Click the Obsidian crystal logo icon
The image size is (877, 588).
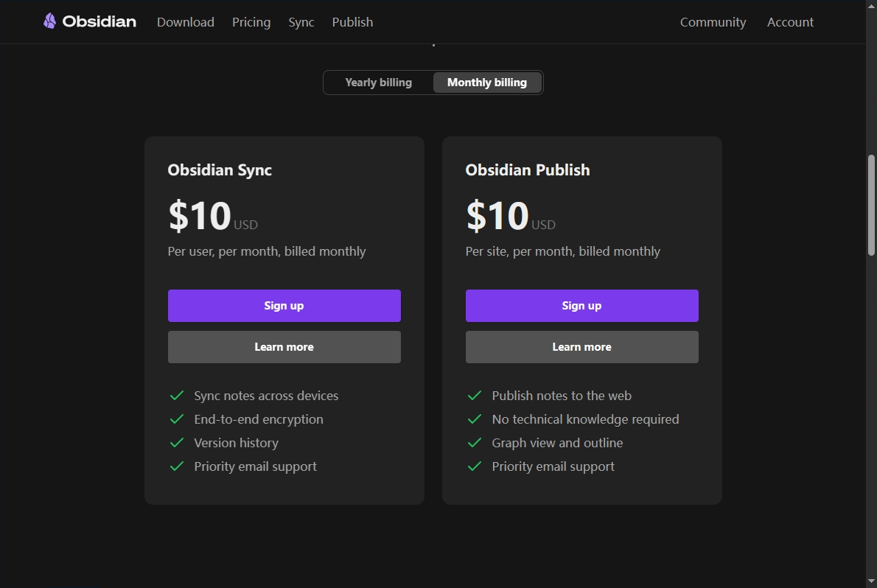(49, 21)
